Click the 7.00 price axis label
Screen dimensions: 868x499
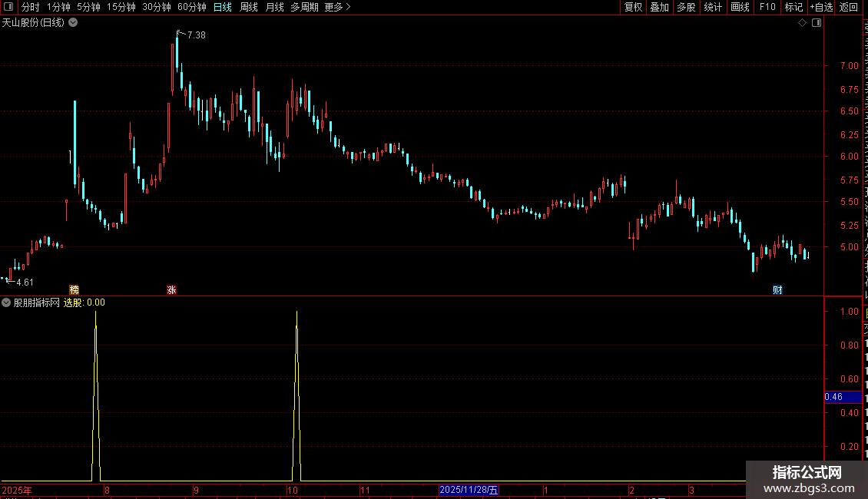(849, 66)
